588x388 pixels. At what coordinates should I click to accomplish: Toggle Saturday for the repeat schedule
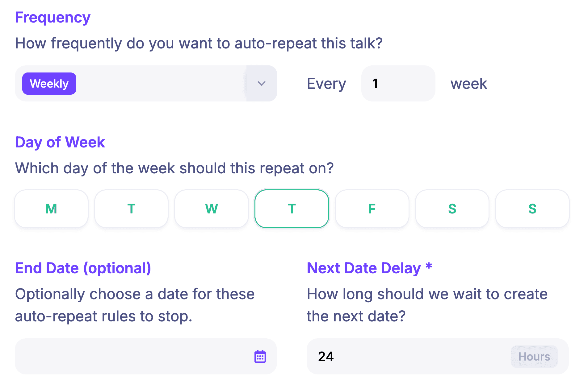(452, 208)
